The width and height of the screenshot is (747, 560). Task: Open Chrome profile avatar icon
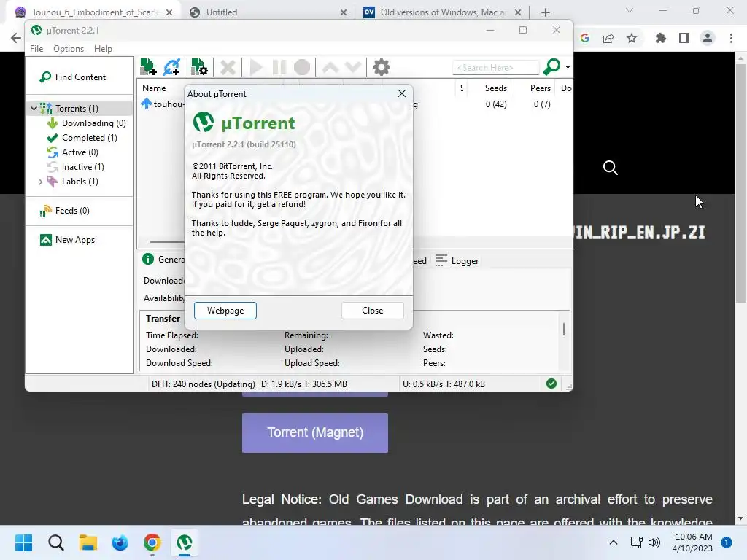click(x=708, y=38)
